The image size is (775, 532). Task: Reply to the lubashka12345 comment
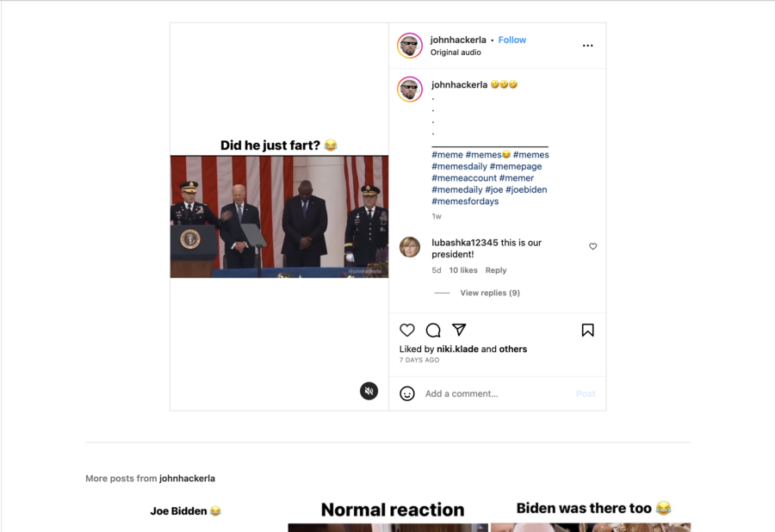496,270
